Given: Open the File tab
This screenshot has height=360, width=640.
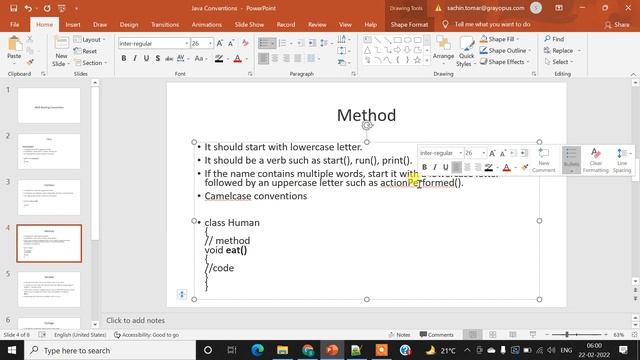Looking at the screenshot, I should [15, 24].
